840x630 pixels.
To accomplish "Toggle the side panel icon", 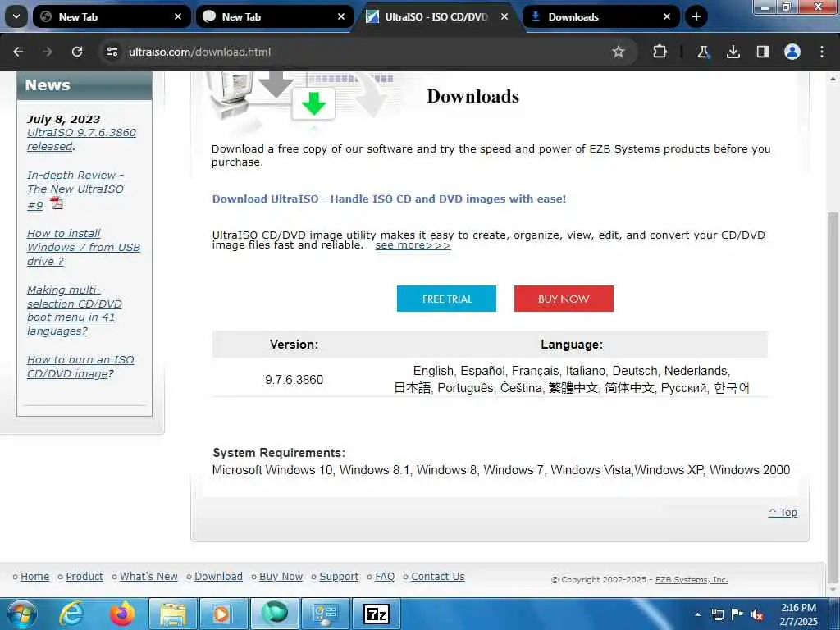I will click(762, 52).
